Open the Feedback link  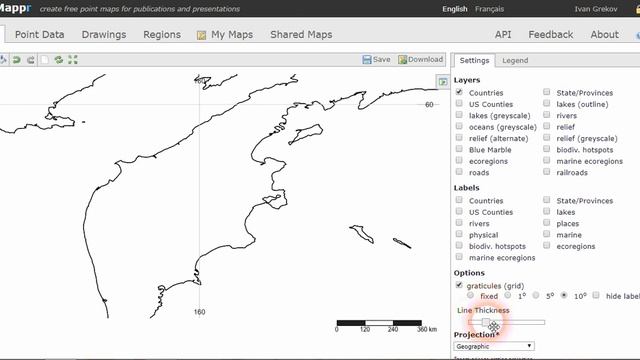click(551, 35)
